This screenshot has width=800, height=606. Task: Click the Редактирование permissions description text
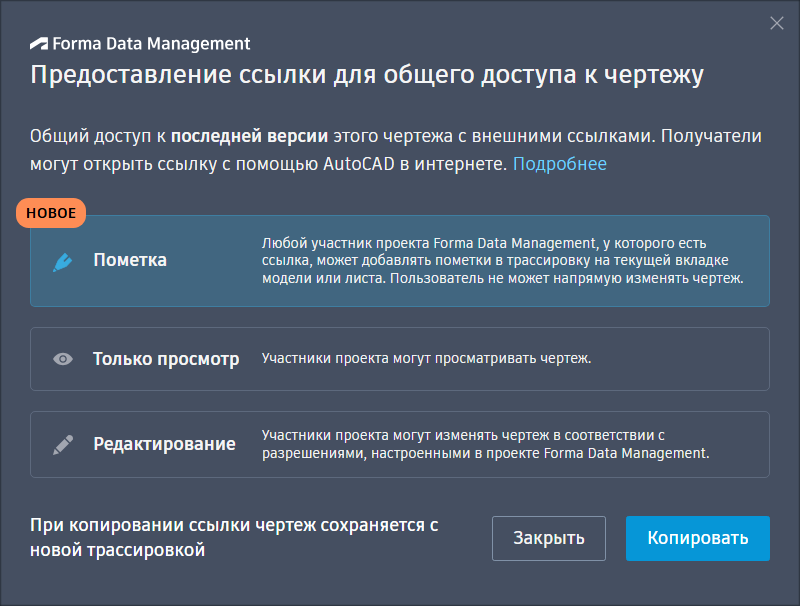[x=485, y=444]
